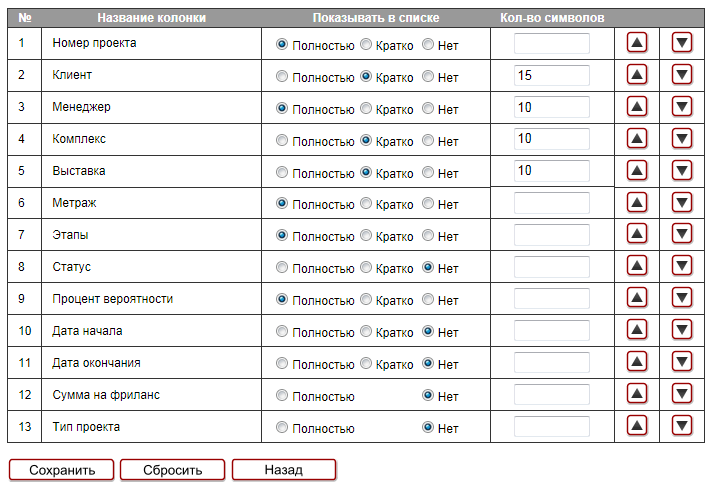Move the Сумма на фриланс row down
The width and height of the screenshot is (714, 489).
(x=682, y=395)
